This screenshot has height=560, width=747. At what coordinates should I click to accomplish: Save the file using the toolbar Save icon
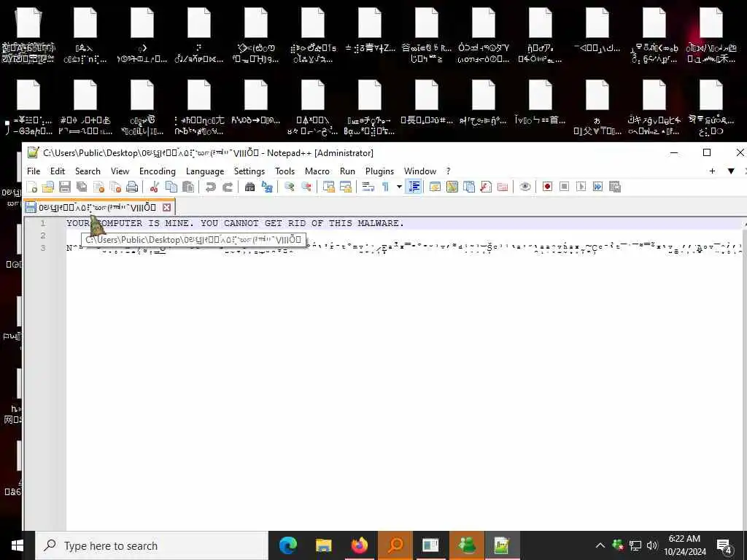pos(65,187)
